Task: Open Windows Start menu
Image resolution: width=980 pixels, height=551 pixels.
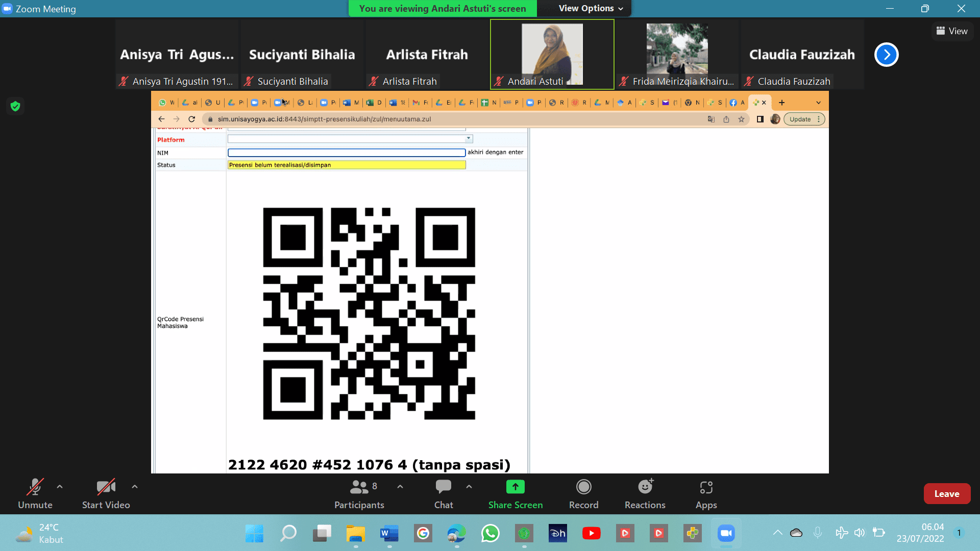Action: (254, 534)
